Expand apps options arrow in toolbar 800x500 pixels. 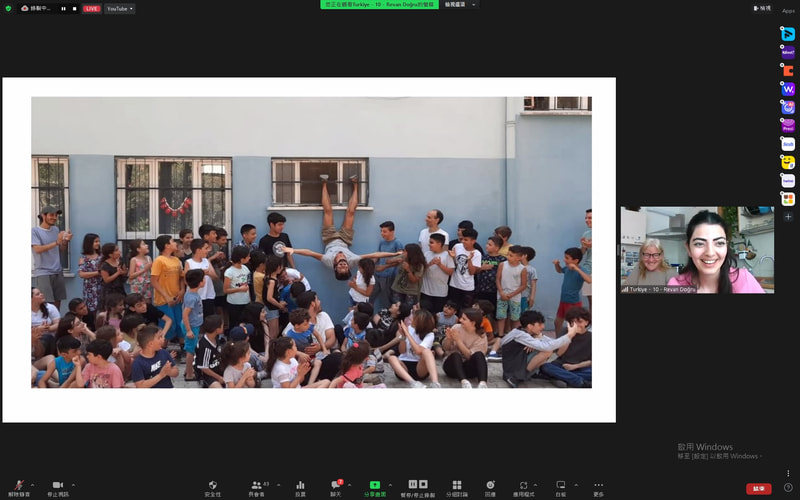point(535,485)
